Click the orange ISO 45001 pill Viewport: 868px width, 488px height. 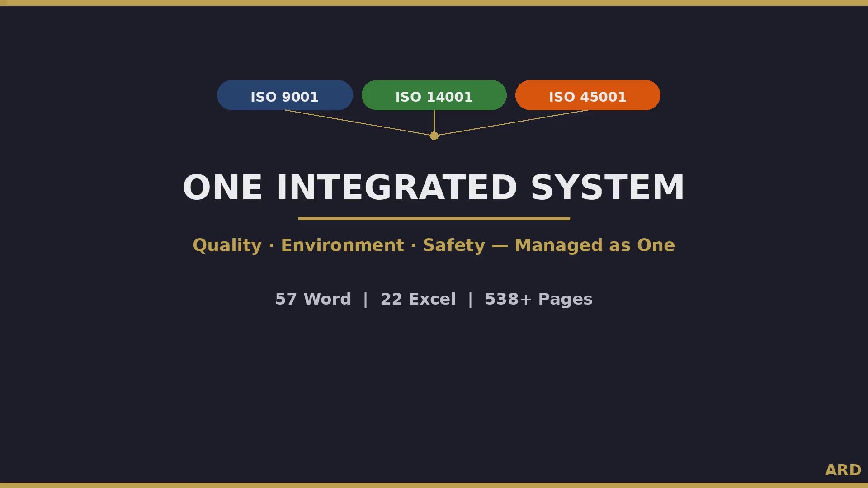588,95
